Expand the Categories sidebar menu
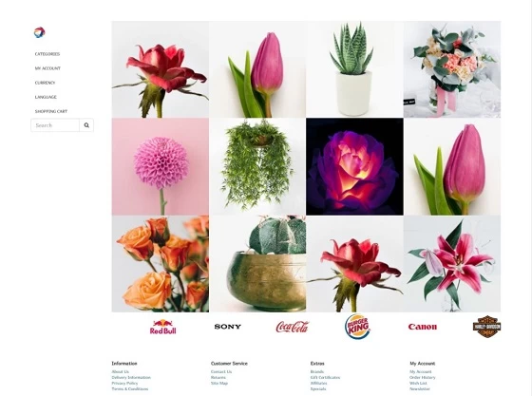 coord(47,54)
